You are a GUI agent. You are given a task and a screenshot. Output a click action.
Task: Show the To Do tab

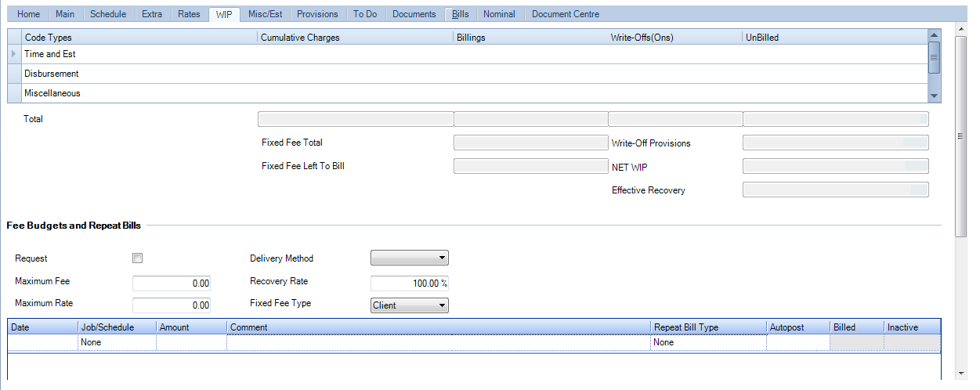365,14
